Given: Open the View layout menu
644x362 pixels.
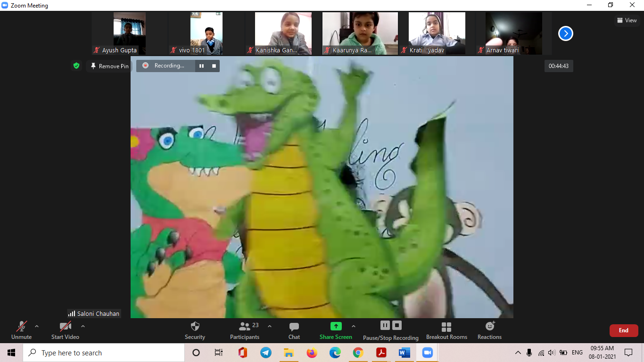Looking at the screenshot, I should (627, 20).
